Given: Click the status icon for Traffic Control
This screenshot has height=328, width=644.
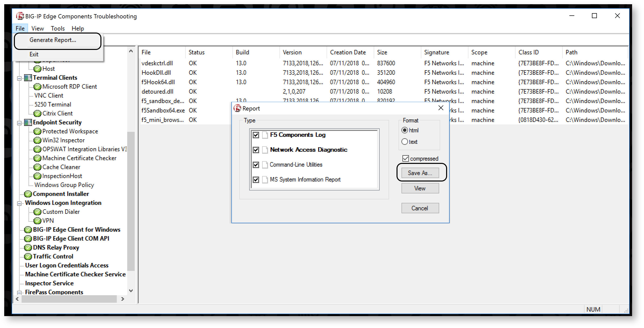Looking at the screenshot, I should 28,257.
